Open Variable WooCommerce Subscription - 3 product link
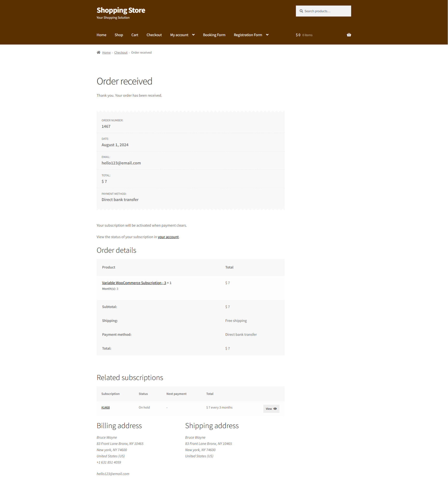Image resolution: width=448 pixels, height=482 pixels. pyautogui.click(x=134, y=283)
